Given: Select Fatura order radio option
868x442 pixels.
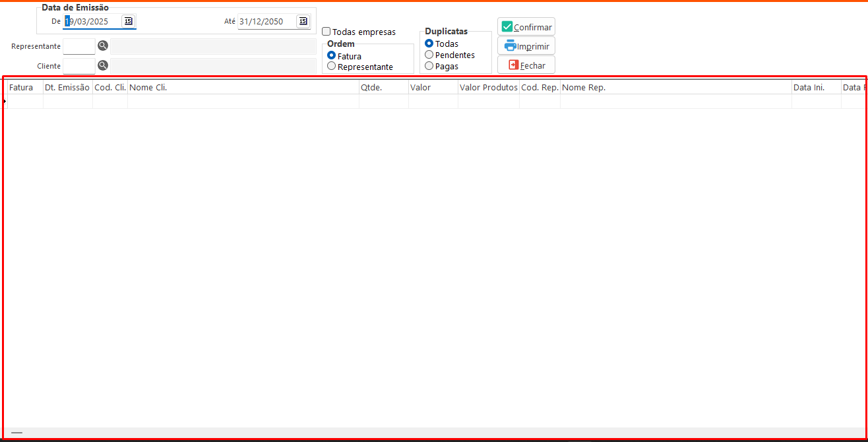Looking at the screenshot, I should (x=332, y=56).
